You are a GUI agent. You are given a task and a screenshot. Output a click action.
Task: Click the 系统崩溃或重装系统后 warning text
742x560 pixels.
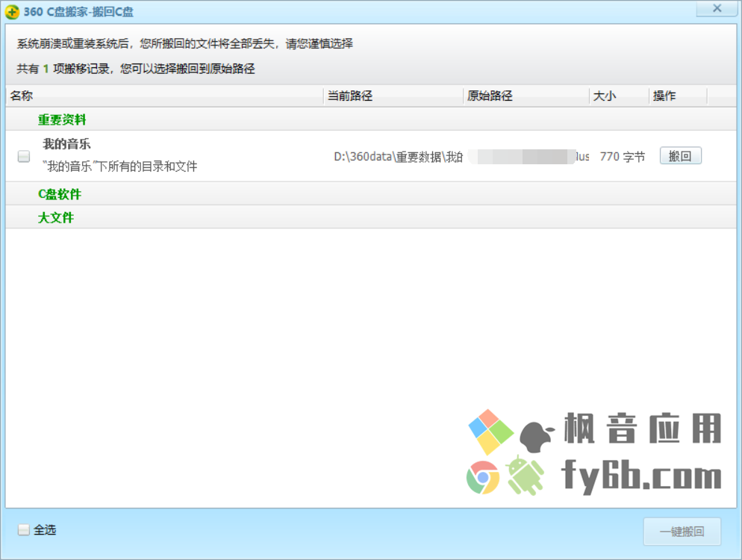click(x=184, y=43)
